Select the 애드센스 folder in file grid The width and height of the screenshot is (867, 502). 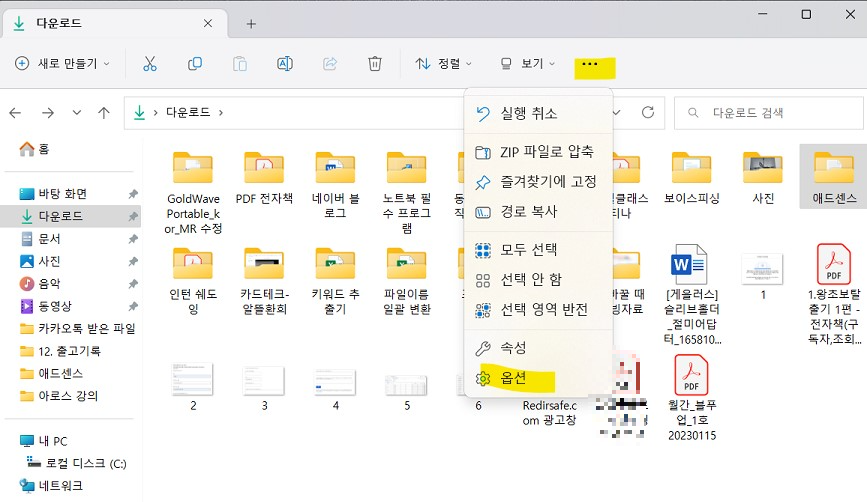(834, 178)
